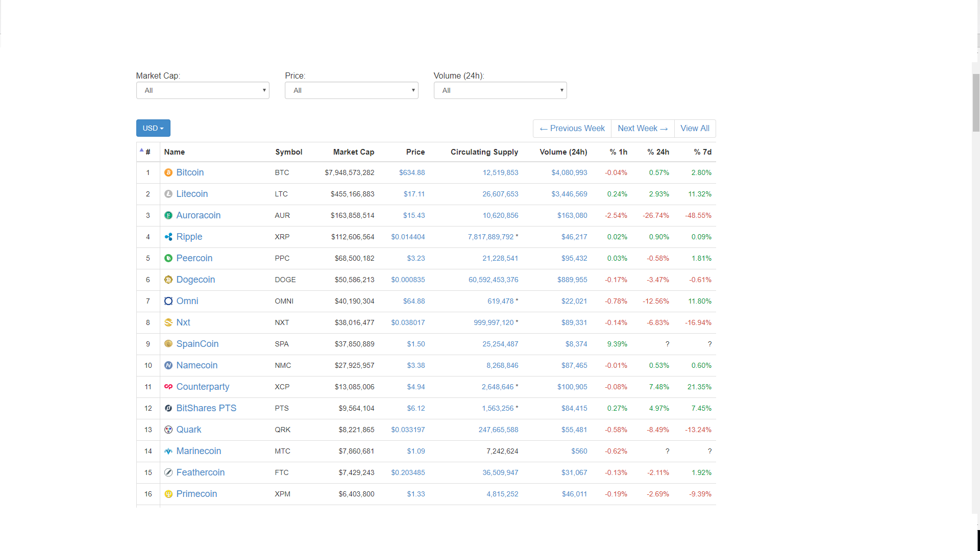Open the Omni name link
This screenshot has height=551, width=980.
tap(187, 301)
